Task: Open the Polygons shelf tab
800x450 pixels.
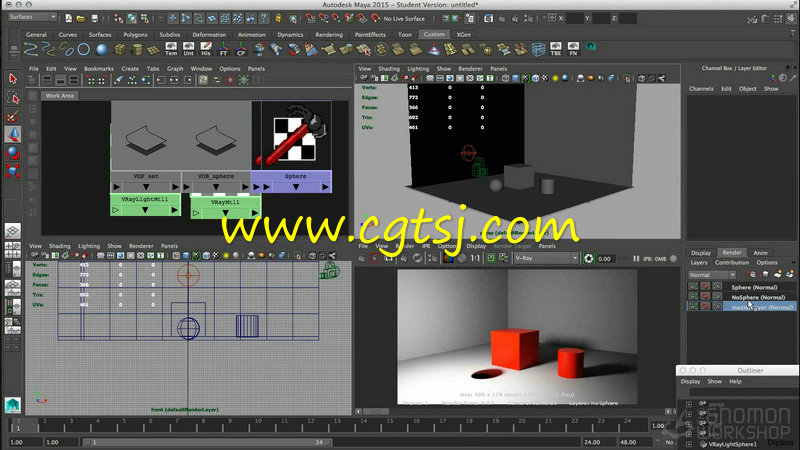Action: [135, 35]
